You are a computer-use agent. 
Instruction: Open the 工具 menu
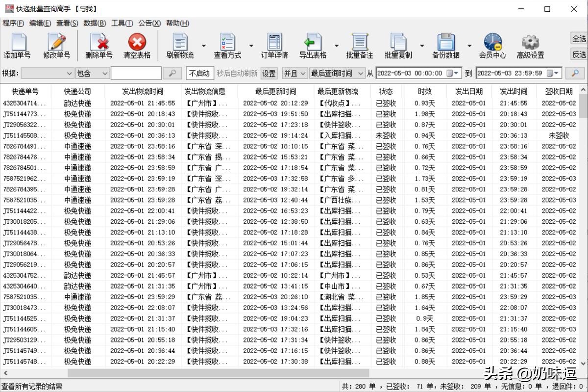pos(122,23)
